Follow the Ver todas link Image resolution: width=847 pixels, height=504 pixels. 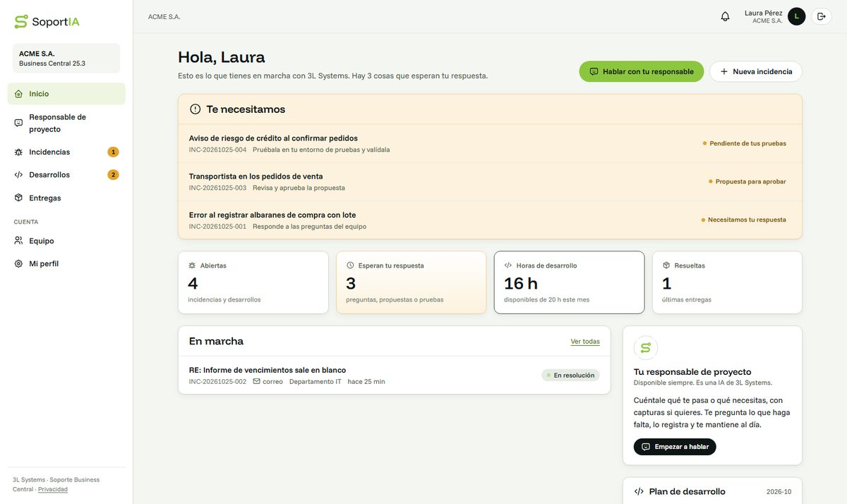coord(585,342)
